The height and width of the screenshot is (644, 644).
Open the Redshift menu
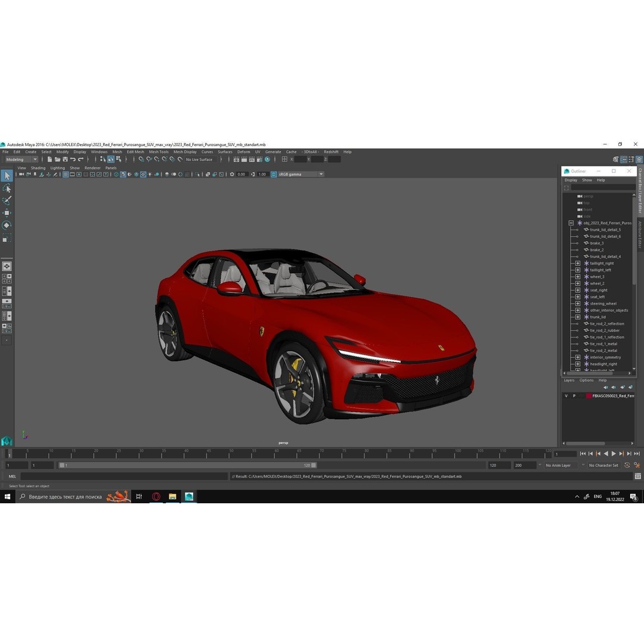click(331, 151)
